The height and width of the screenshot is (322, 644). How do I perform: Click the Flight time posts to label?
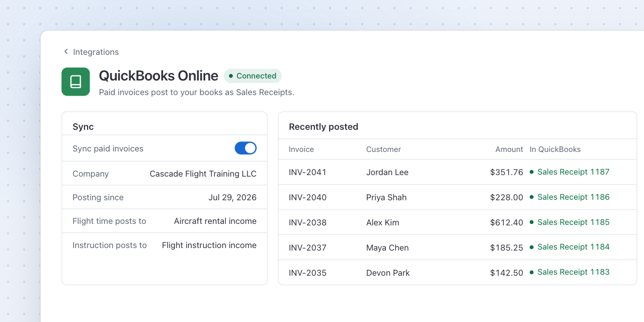click(x=109, y=221)
